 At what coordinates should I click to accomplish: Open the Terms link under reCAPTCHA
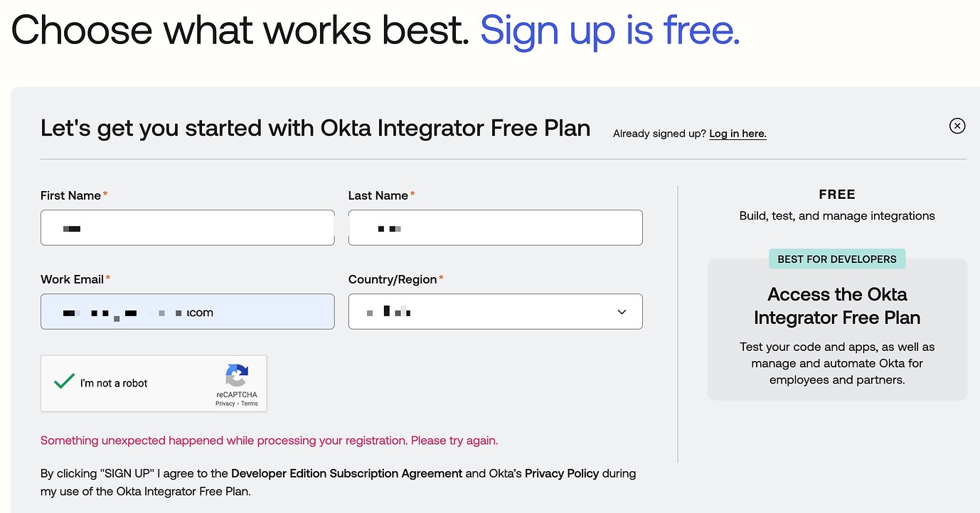249,403
